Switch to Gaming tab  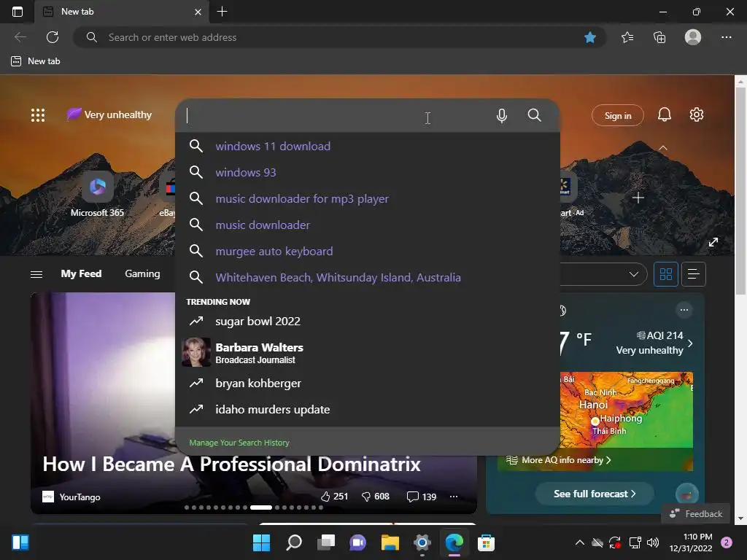[x=142, y=274]
